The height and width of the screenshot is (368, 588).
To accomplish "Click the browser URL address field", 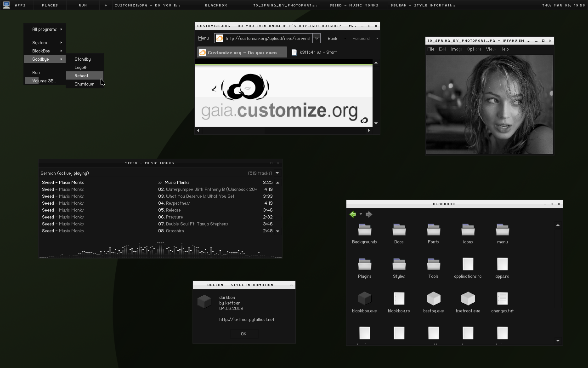I will [x=268, y=39].
